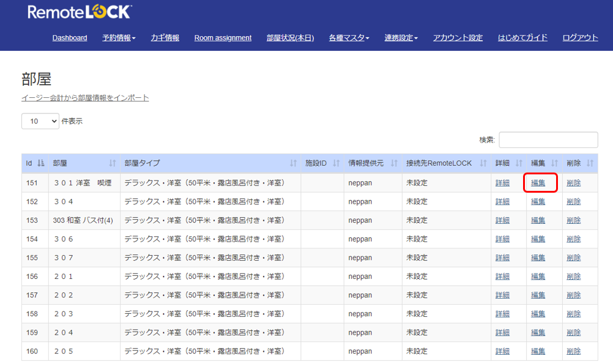Click sort arrows in 部屋 column header
Image resolution: width=613 pixels, height=364 pixels.
click(x=113, y=163)
